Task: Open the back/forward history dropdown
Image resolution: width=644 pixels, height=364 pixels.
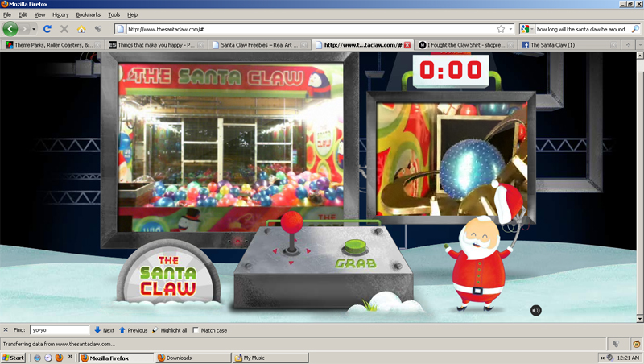Action: tap(34, 29)
